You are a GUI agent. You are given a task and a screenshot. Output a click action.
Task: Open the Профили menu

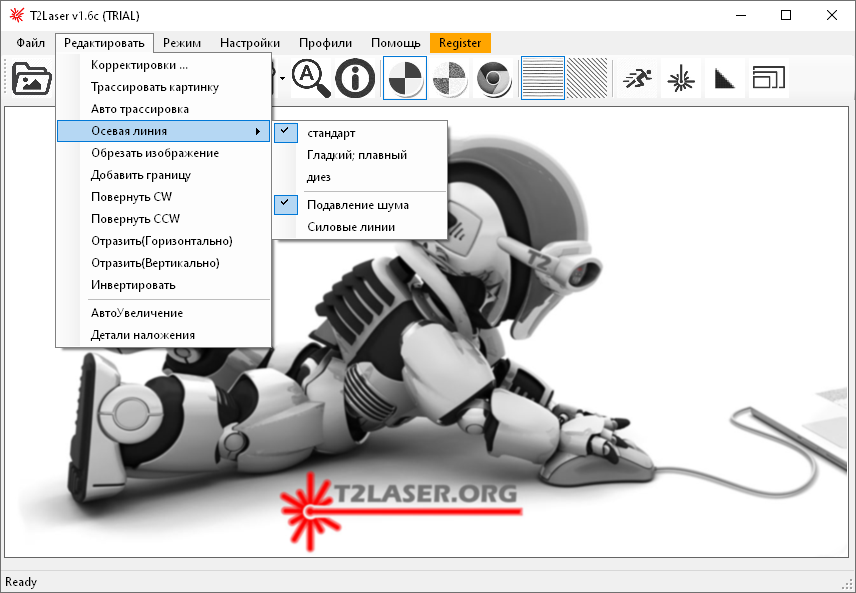pos(325,43)
